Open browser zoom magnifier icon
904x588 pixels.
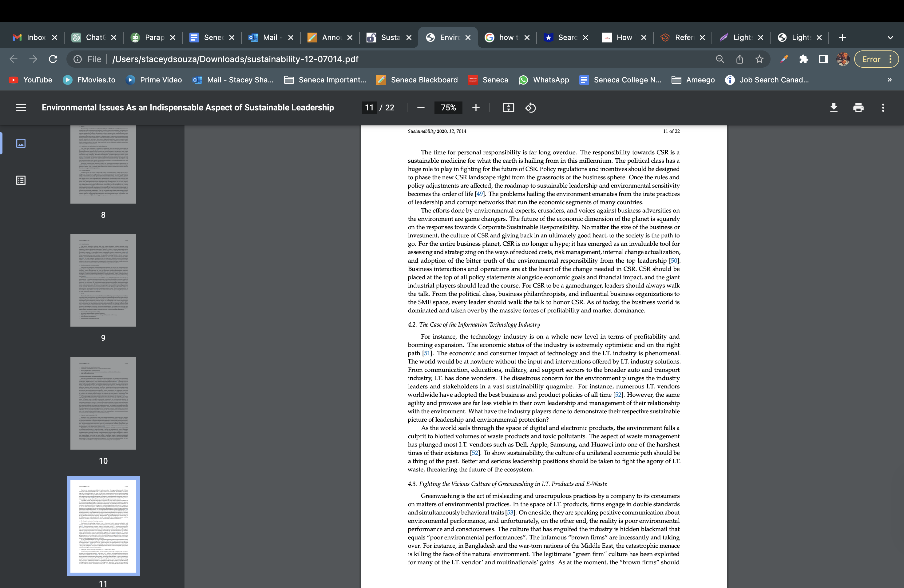tap(720, 59)
